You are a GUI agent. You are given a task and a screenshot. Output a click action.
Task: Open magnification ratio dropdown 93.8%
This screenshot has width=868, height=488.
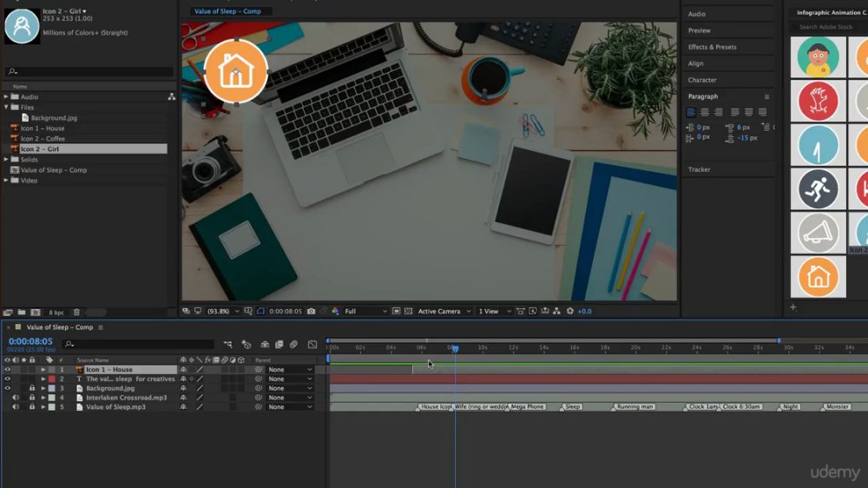(x=223, y=312)
